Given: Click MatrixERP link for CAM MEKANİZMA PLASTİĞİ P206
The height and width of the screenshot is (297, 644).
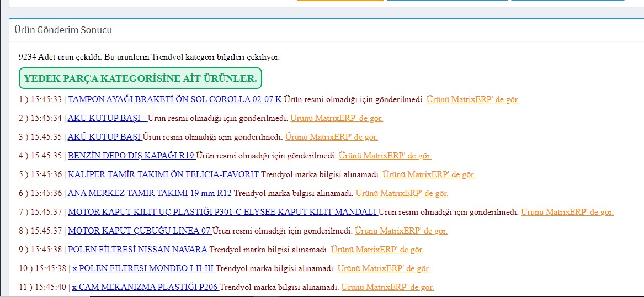Looking at the screenshot, I should pos(387,287).
